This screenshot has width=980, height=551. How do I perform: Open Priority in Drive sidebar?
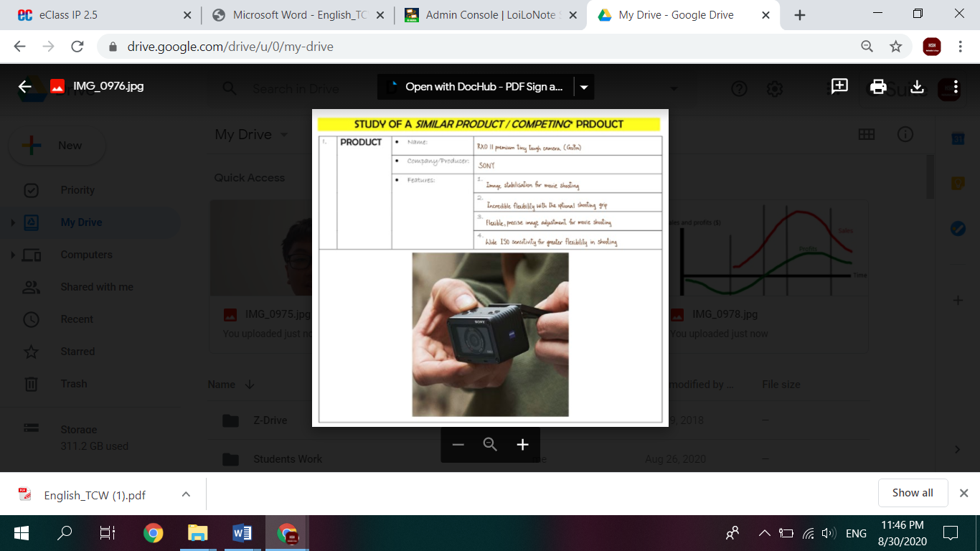click(x=77, y=190)
